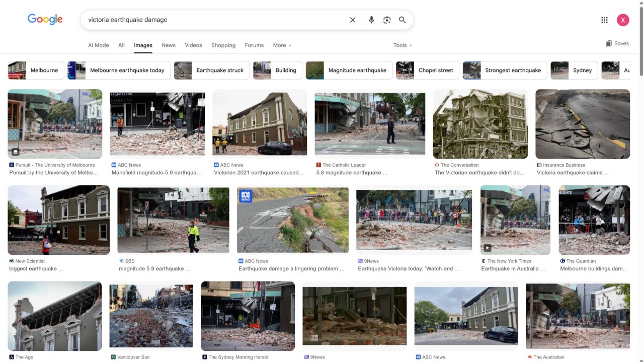
Task: Start voice search with the microphone icon
Action: point(371,20)
